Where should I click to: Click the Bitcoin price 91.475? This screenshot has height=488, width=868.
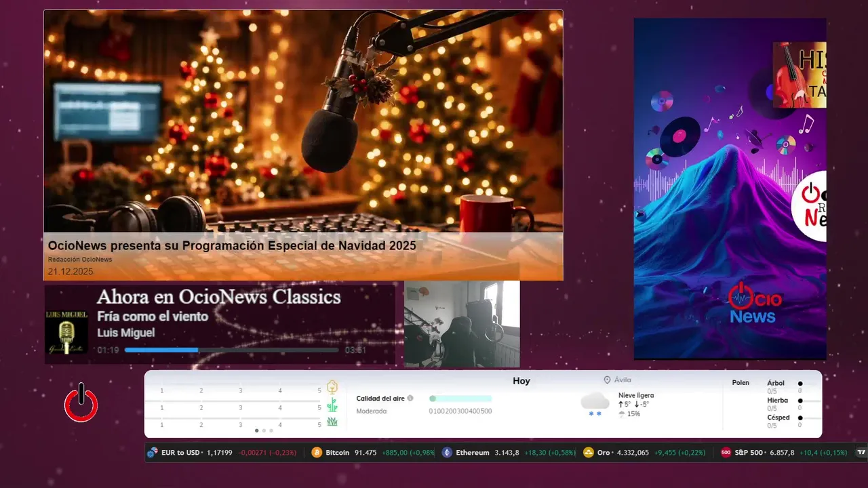(366, 453)
